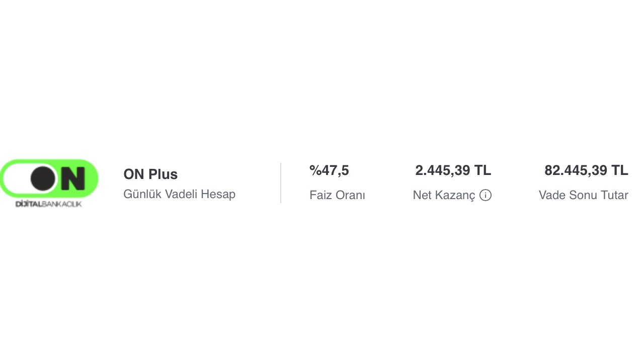Click the info icon beside Net Kazanç
Screen dimensions: 644x362
pyautogui.click(x=485, y=195)
